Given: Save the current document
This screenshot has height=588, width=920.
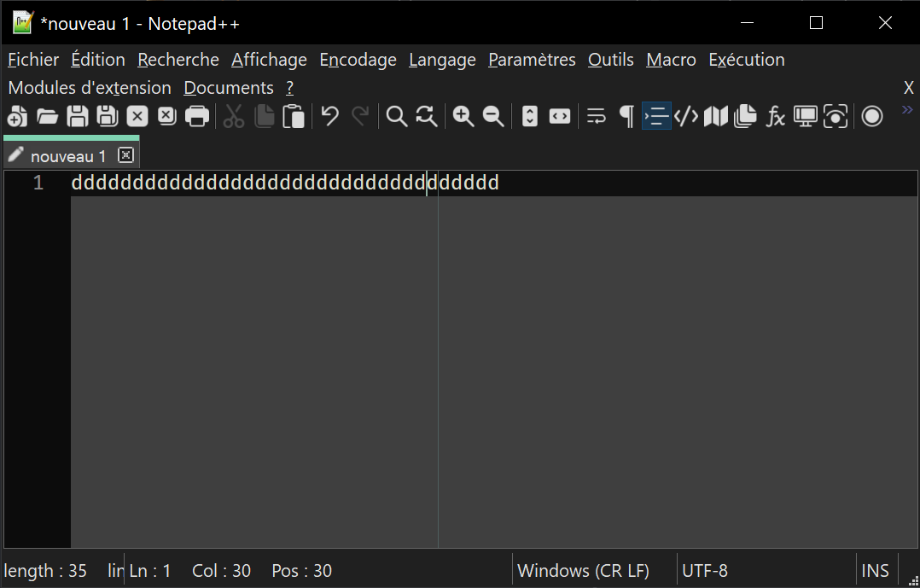Looking at the screenshot, I should (x=76, y=115).
